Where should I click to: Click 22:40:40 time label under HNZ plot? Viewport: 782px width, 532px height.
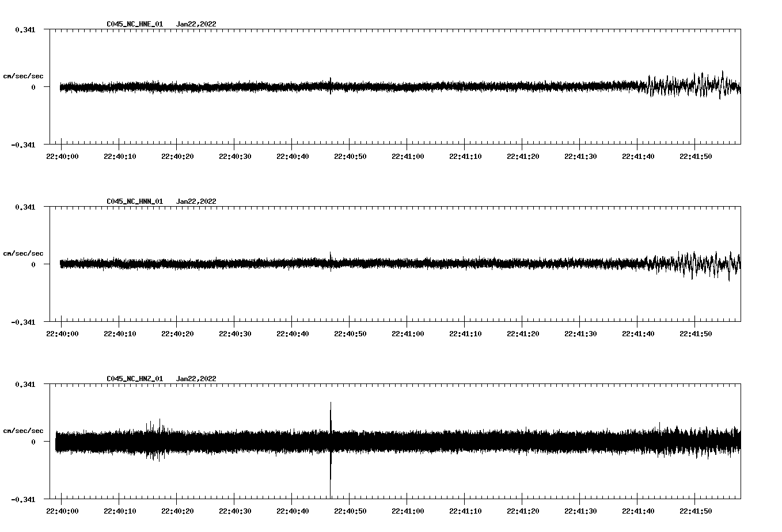(x=293, y=511)
